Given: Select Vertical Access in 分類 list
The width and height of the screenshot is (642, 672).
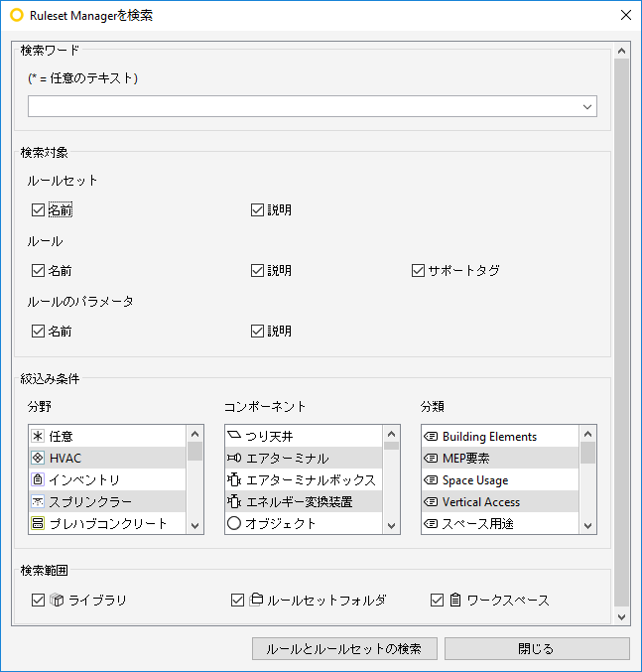Looking at the screenshot, I should point(500,501).
